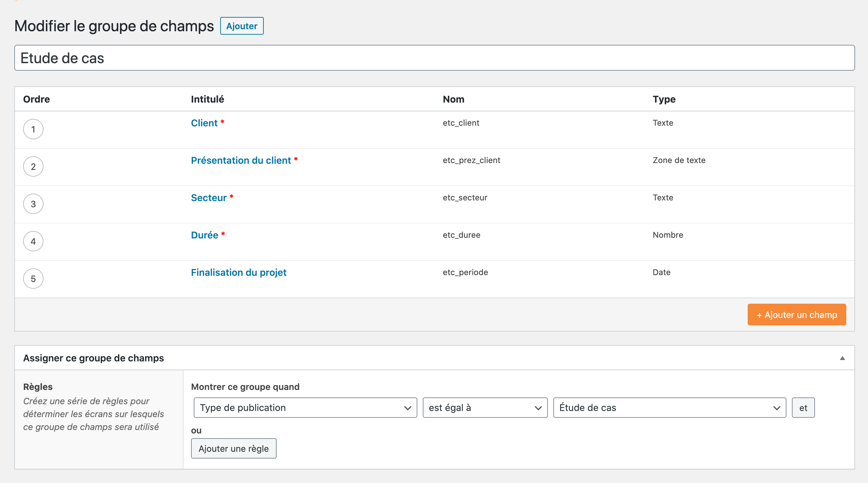Viewport: 868px width, 483px height.
Task: Click the 'etc_prez_client' name cell
Action: click(x=471, y=160)
